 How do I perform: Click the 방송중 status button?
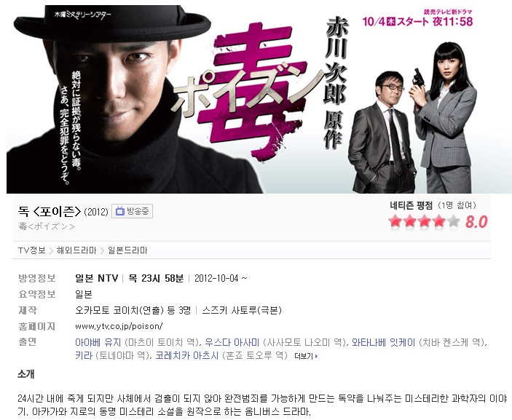[x=133, y=211]
